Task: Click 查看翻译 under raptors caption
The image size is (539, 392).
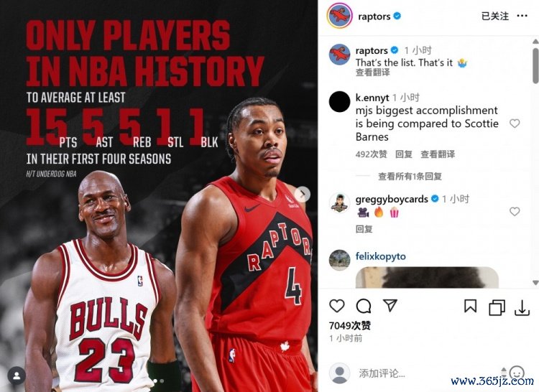Action: pos(372,73)
